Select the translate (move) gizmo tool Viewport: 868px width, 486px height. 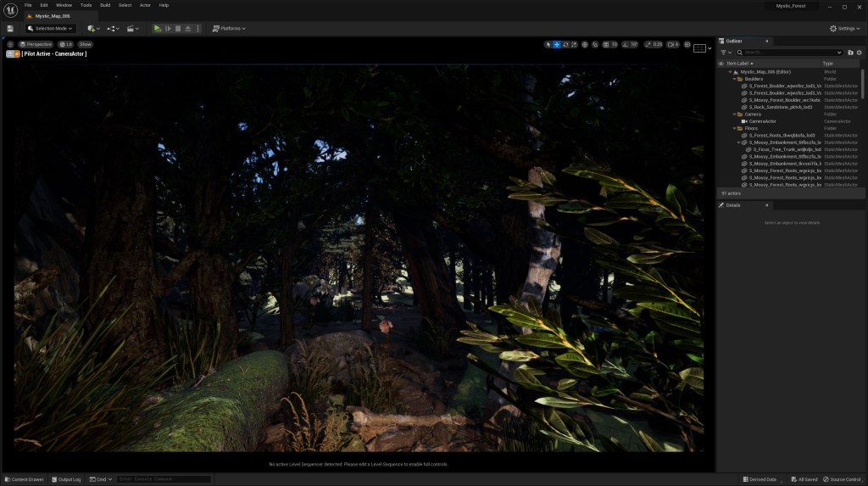[x=557, y=44]
